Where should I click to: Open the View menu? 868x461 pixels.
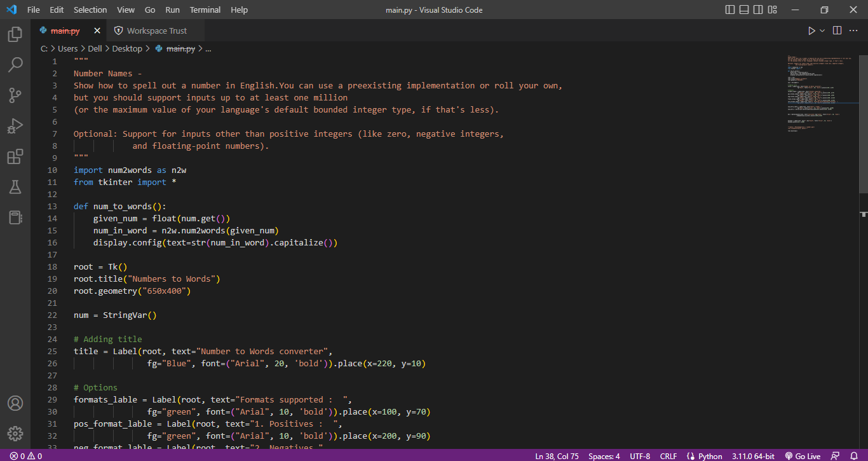(126, 10)
